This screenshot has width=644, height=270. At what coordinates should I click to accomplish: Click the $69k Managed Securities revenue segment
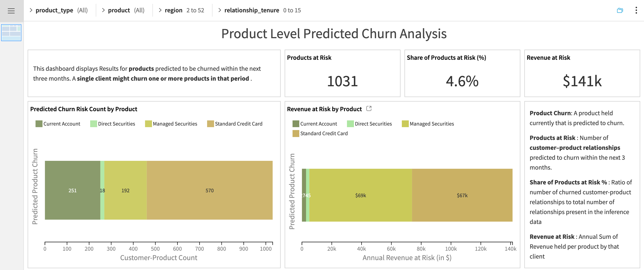[360, 195]
